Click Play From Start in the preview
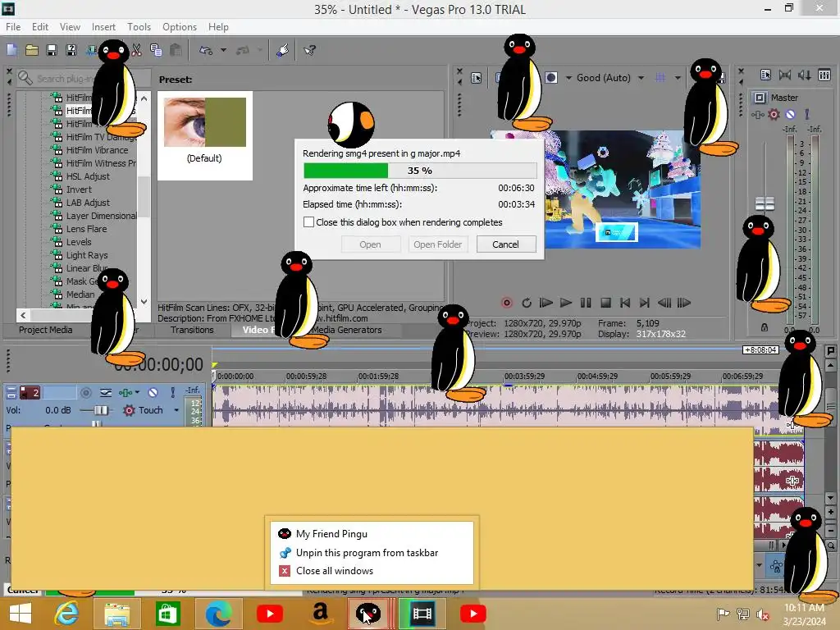This screenshot has height=630, width=840. tap(546, 303)
